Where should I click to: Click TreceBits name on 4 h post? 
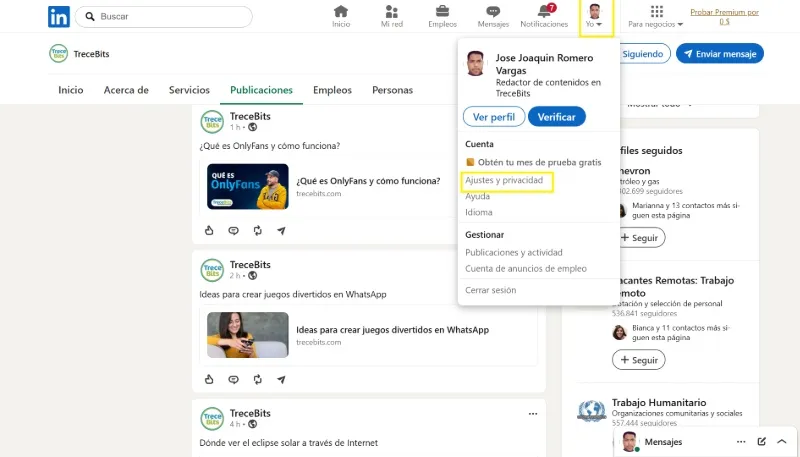[x=250, y=413]
